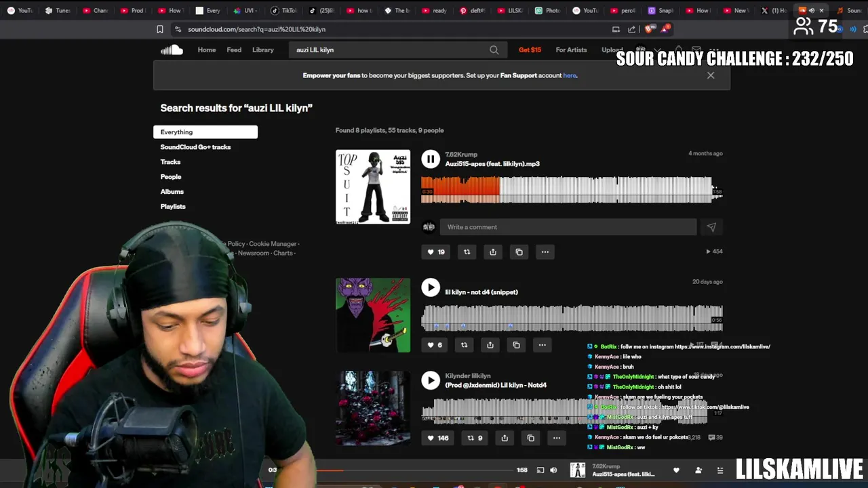868x488 pixels.
Task: Click the cast icon in bottom player
Action: [540, 470]
